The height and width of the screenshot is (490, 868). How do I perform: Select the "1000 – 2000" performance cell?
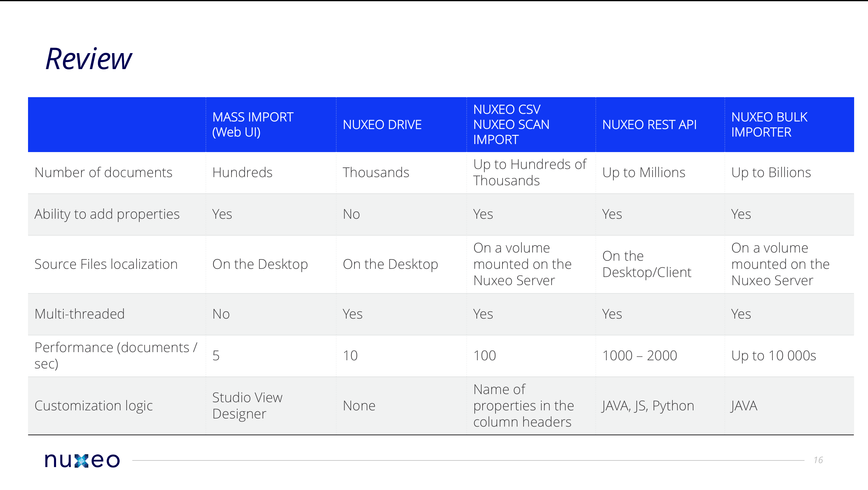tap(640, 355)
